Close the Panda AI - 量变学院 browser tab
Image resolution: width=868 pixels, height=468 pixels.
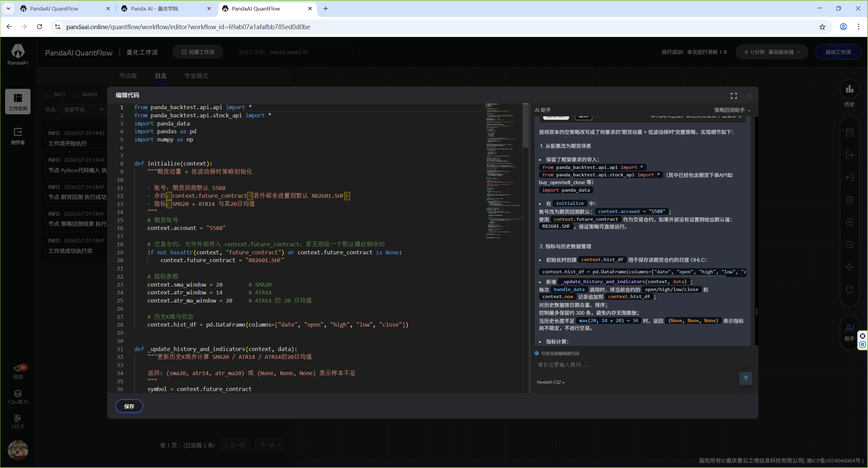209,8
